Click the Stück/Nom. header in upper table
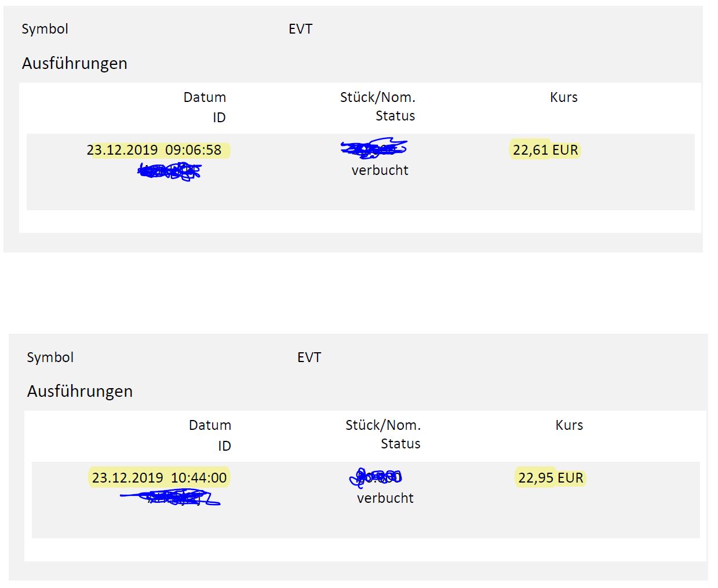Image resolution: width=718 pixels, height=588 pixels. tap(377, 97)
